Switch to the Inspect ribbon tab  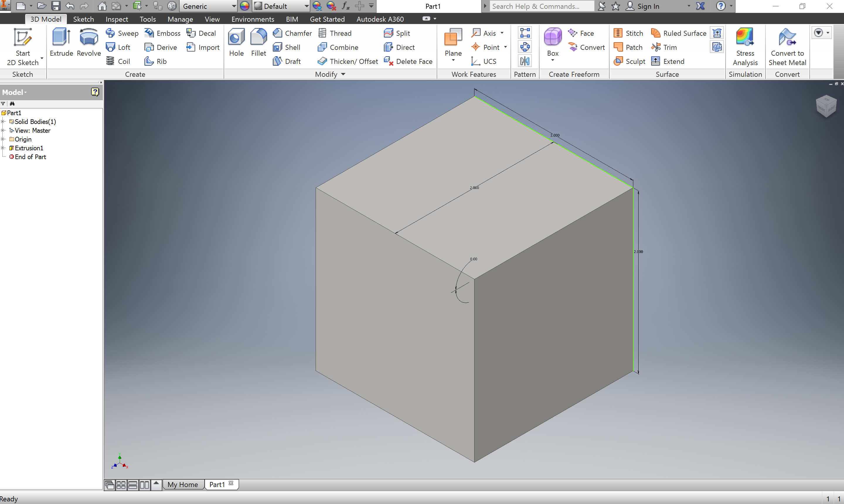click(x=117, y=19)
